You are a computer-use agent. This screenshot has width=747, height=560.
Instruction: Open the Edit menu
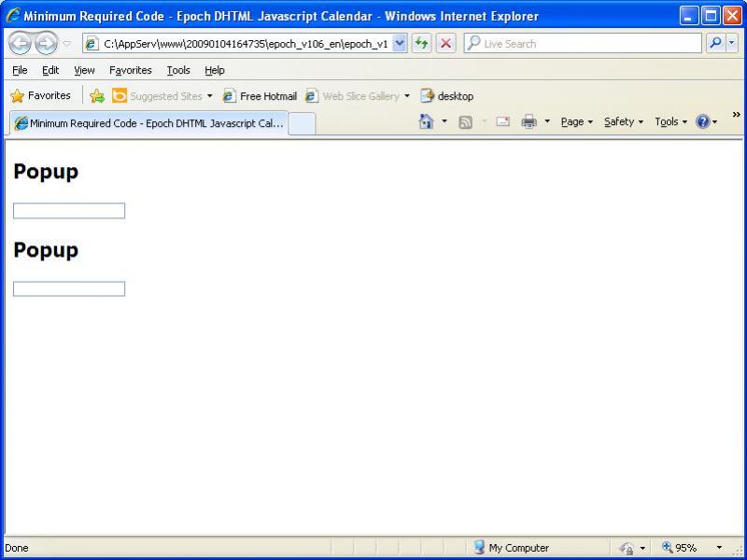tap(50, 71)
